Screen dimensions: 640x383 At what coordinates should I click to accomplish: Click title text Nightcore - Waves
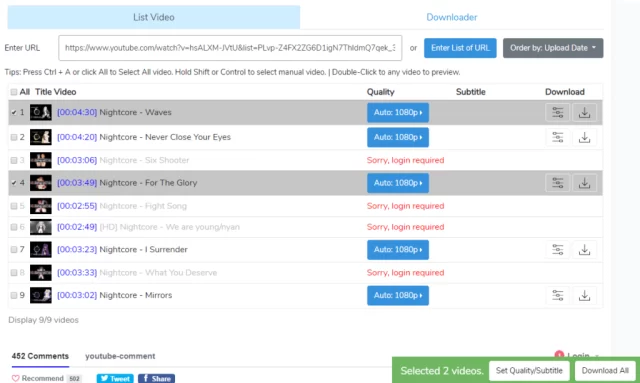136,112
